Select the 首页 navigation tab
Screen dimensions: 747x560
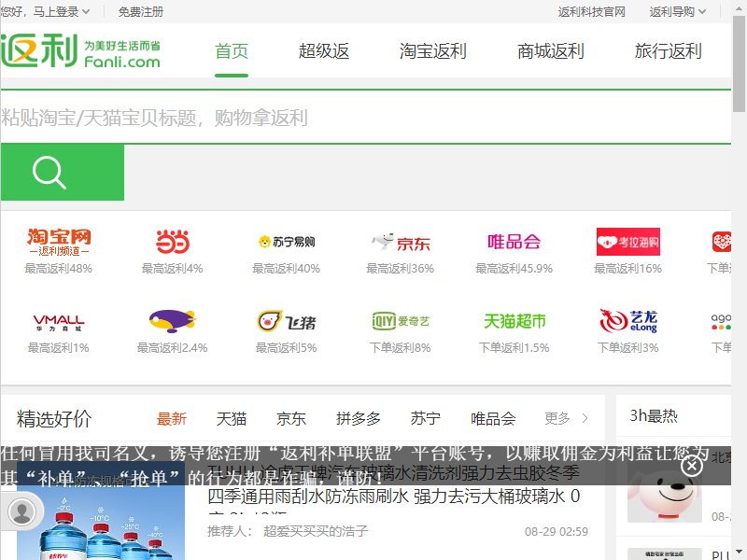click(x=232, y=51)
